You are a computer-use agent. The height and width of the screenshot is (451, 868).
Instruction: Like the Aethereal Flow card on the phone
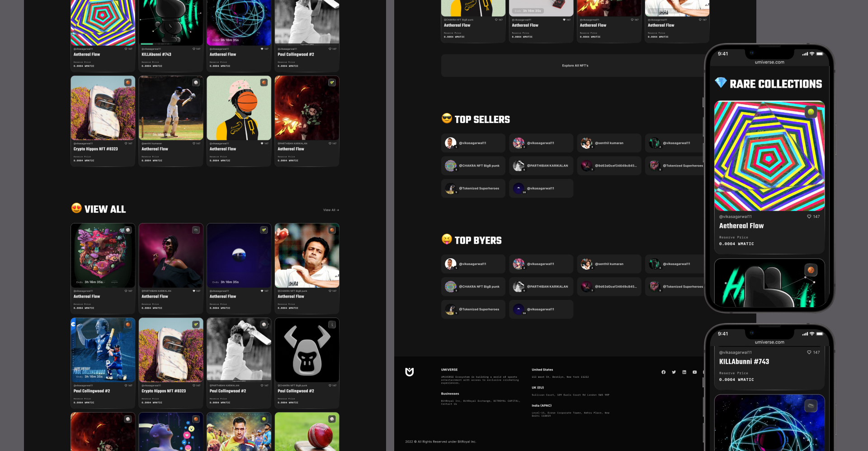[809, 217]
